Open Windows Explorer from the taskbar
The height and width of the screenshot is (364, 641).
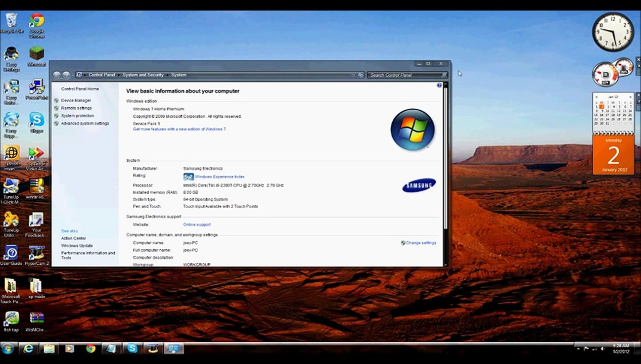tap(49, 348)
